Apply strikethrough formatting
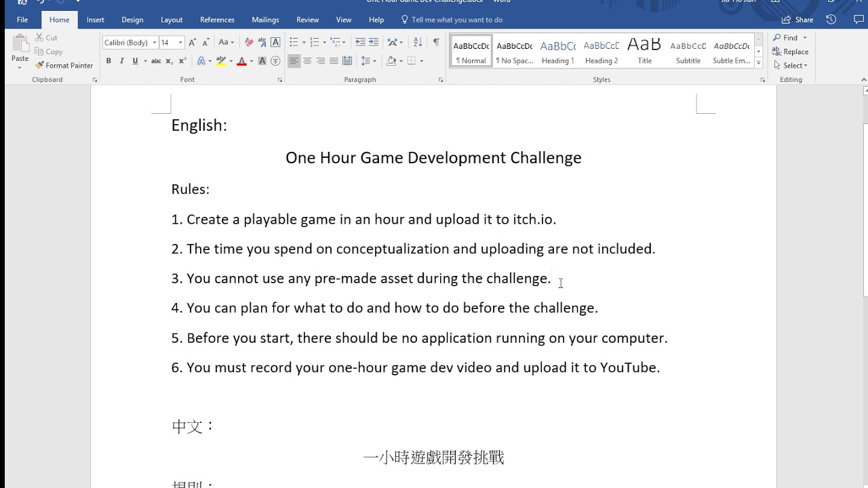Image resolution: width=868 pixels, height=488 pixels. pyautogui.click(x=156, y=61)
